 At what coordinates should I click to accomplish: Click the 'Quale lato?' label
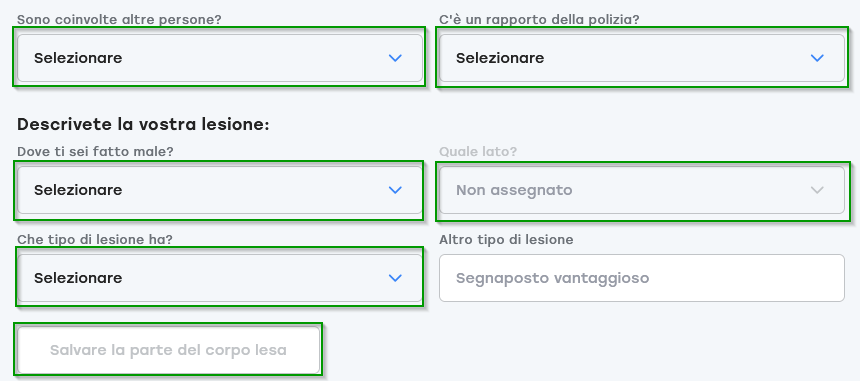[x=478, y=152]
